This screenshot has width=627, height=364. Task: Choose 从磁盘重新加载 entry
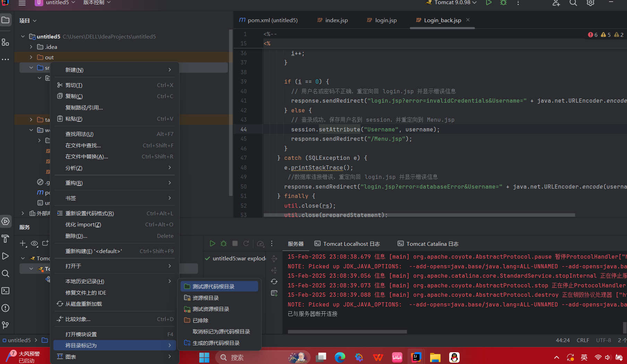coord(115,304)
